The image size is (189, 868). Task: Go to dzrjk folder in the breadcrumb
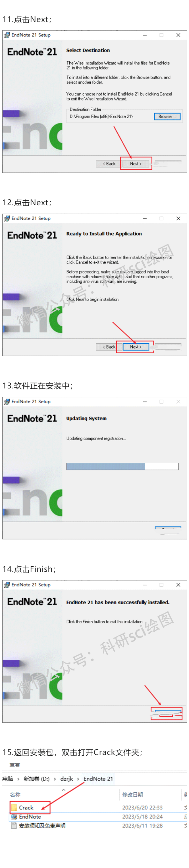tap(67, 779)
